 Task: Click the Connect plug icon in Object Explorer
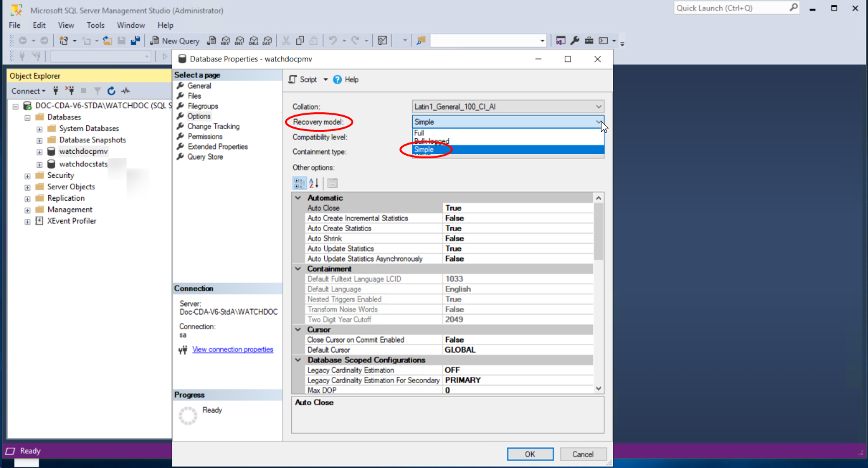[56, 91]
